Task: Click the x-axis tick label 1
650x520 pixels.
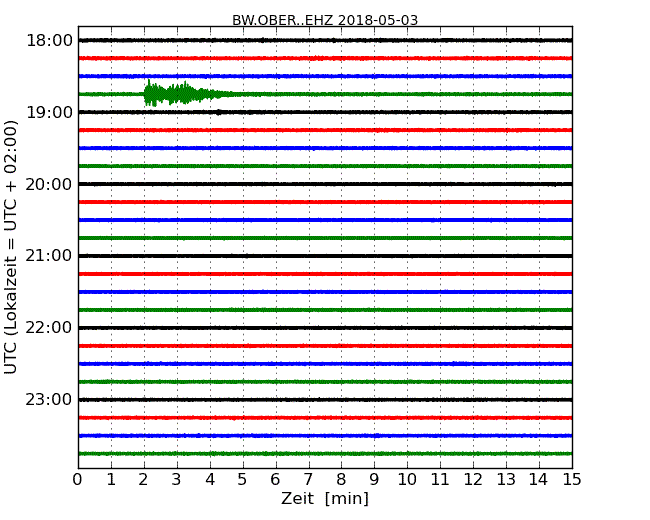Action: pos(111,480)
